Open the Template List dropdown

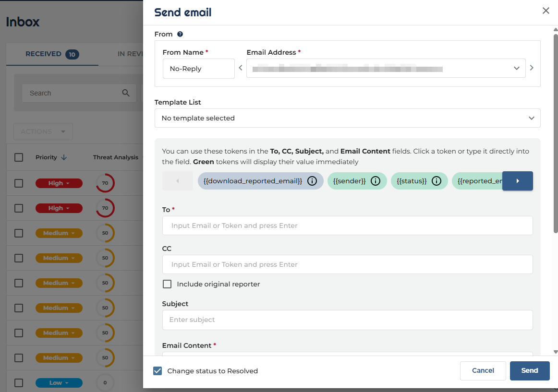(x=347, y=118)
